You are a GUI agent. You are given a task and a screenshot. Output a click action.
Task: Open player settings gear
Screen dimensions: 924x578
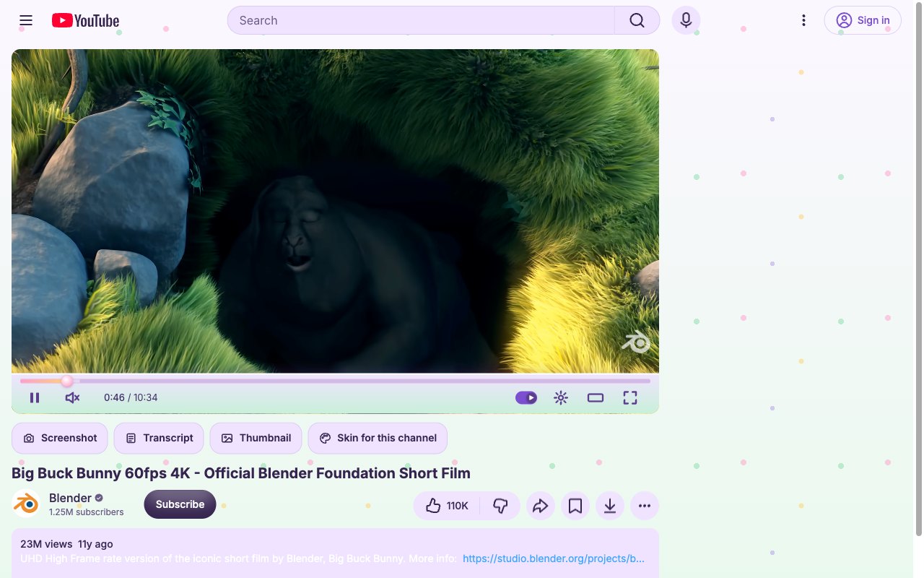(x=561, y=397)
